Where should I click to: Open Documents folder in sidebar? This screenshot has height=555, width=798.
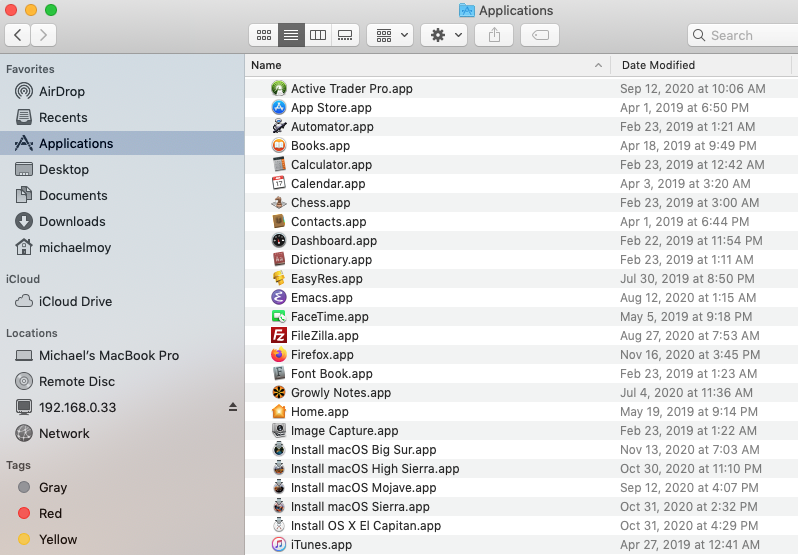(122, 195)
